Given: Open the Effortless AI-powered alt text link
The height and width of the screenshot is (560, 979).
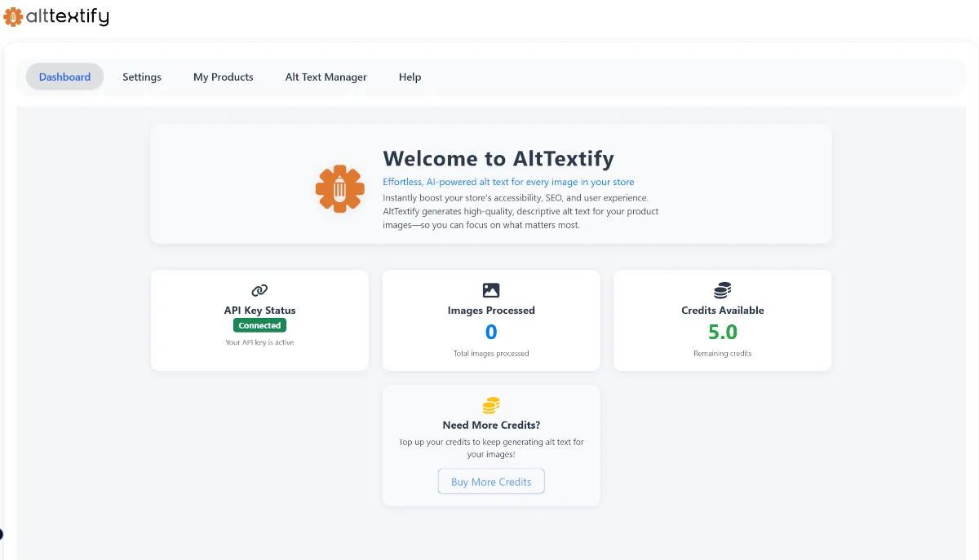Looking at the screenshot, I should (x=508, y=182).
